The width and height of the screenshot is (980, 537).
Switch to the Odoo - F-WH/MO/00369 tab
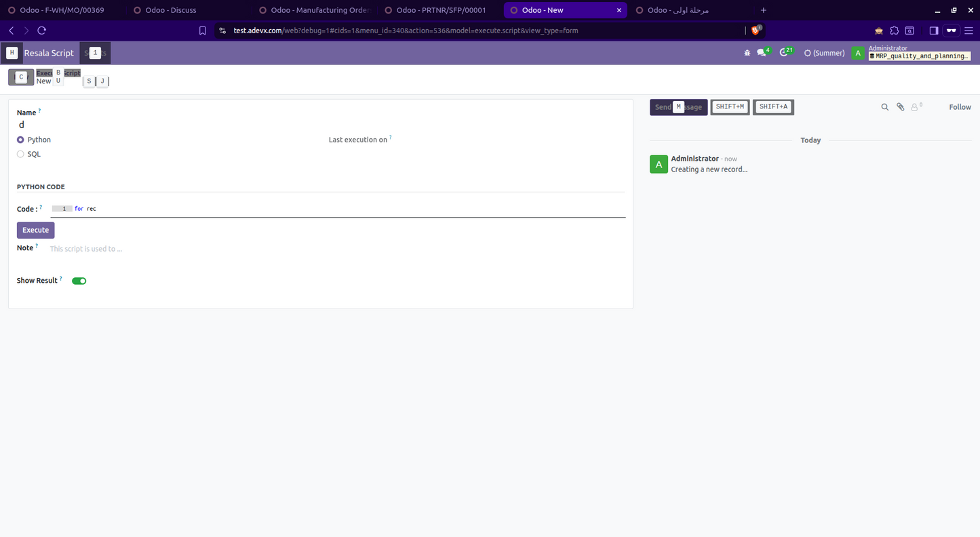[62, 10]
